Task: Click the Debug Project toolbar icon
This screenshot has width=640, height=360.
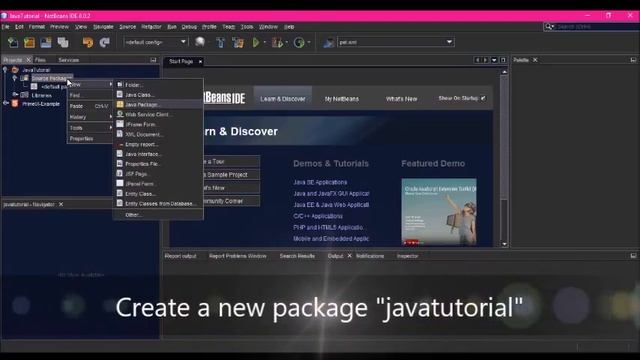Action: click(278, 42)
